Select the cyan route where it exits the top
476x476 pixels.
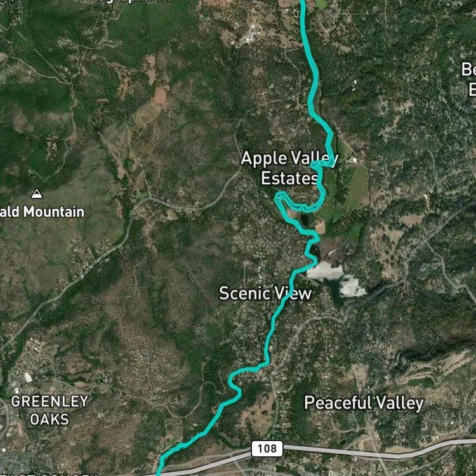click(303, 3)
